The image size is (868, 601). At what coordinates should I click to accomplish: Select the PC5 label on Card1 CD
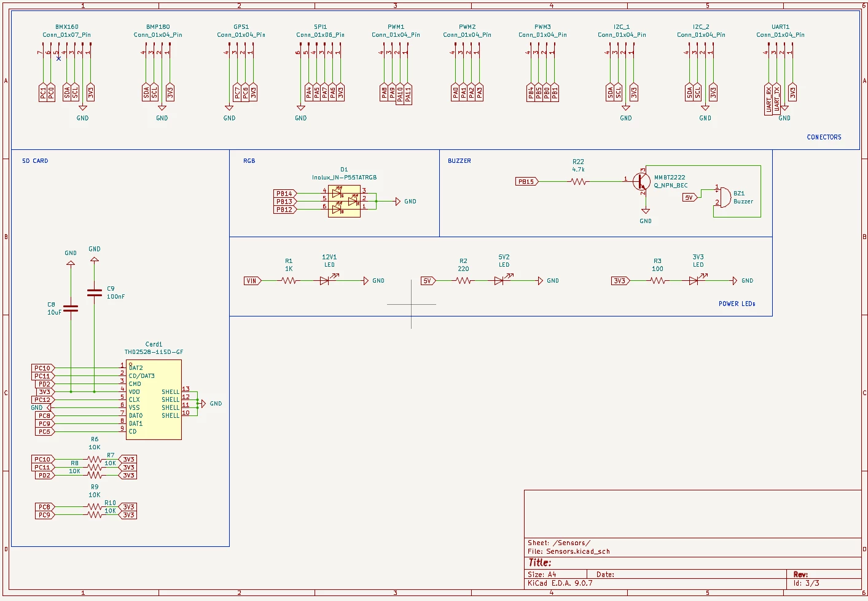(45, 432)
